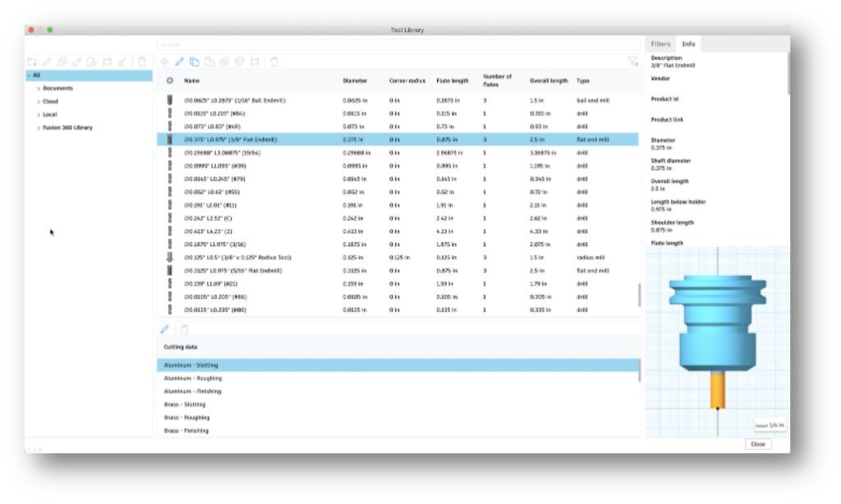Collapse the All tree node

29,75
